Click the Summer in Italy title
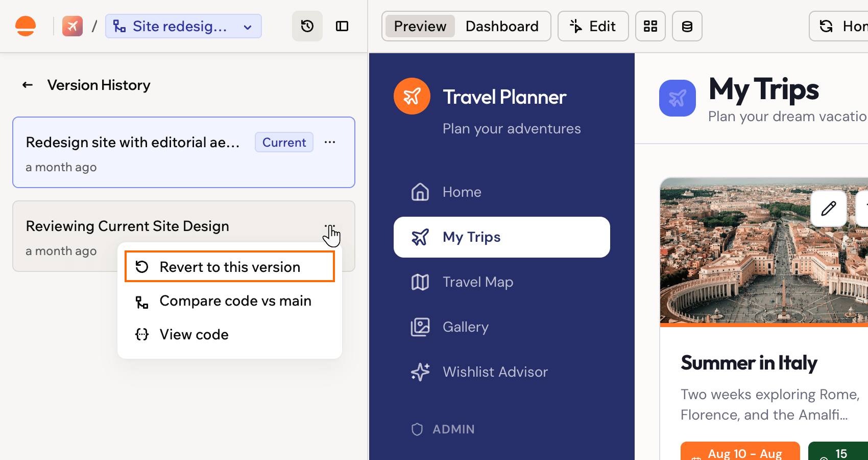 (749, 363)
